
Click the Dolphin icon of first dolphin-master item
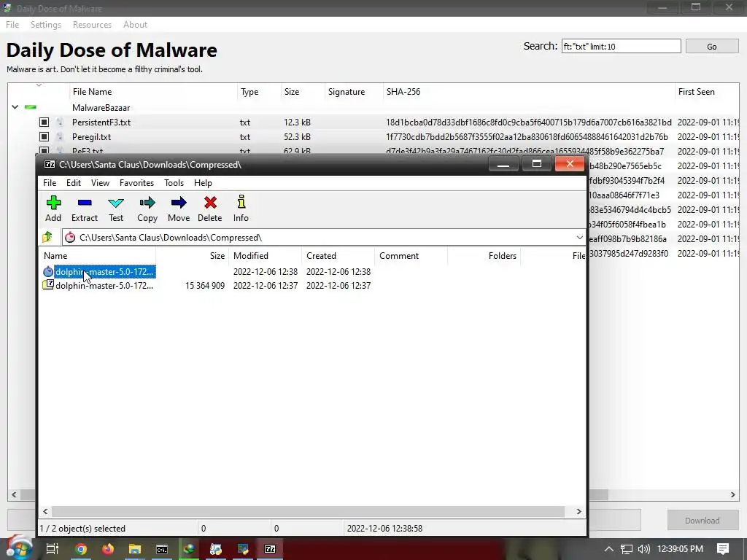48,271
